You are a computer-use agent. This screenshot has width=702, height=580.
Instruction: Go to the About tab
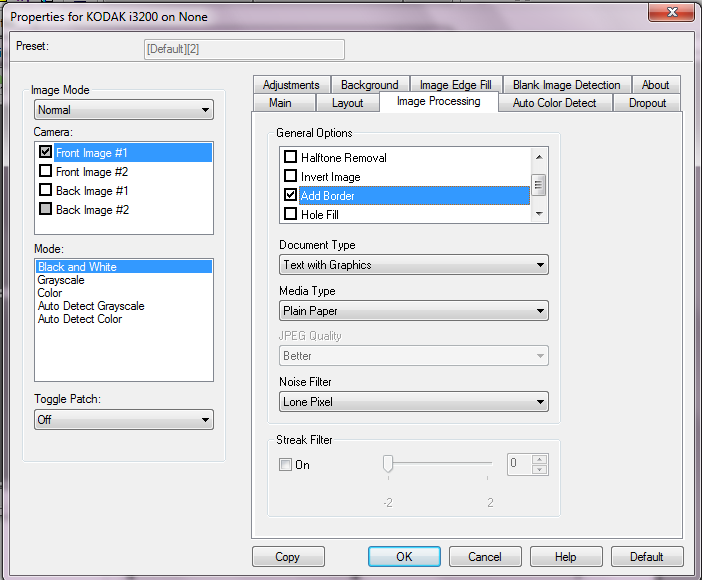point(655,85)
